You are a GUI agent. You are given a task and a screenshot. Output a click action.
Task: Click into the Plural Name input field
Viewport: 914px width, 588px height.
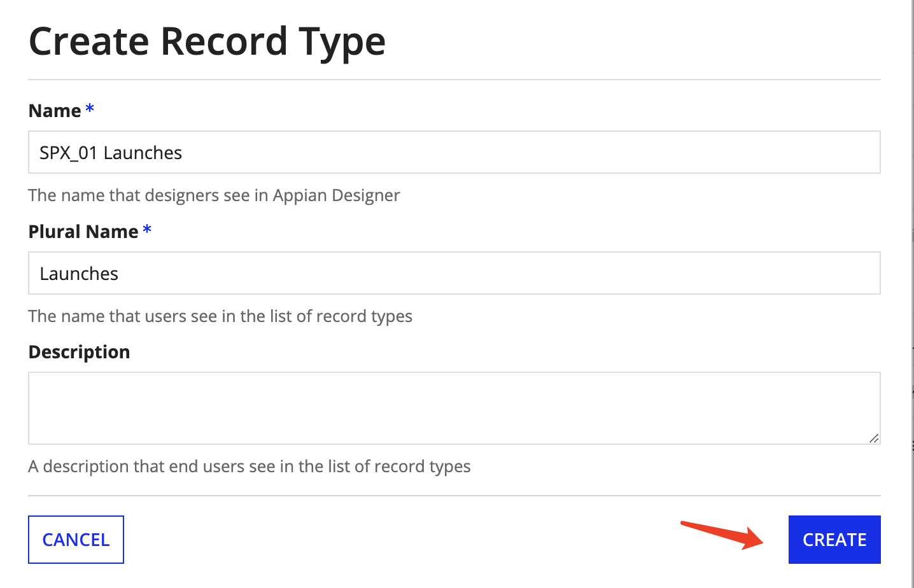454,273
